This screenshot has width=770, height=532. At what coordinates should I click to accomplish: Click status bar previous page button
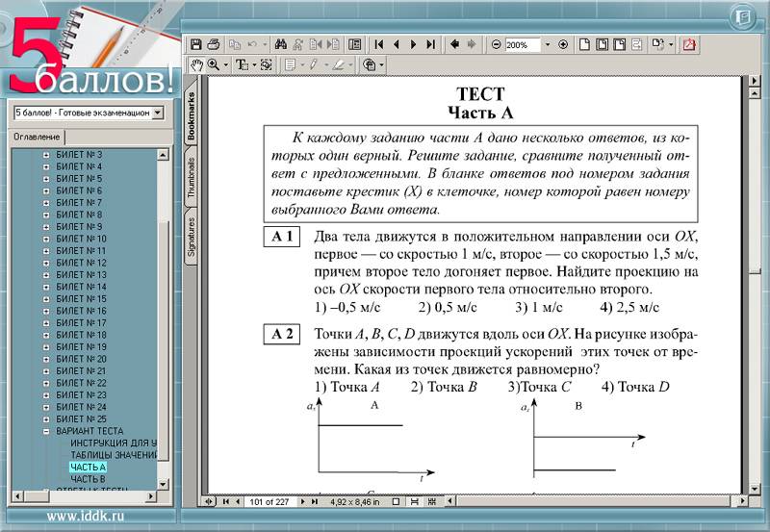238,501
